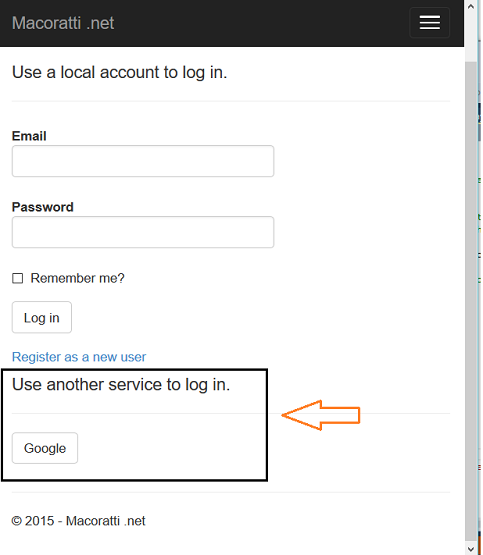The width and height of the screenshot is (483, 555).
Task: Click the Log in button
Action: [x=42, y=317]
